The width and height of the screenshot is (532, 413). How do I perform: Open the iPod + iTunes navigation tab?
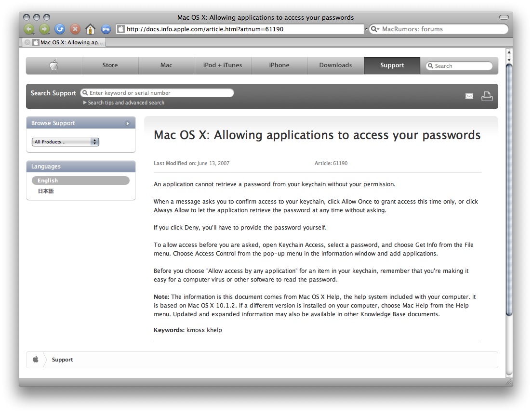pos(223,65)
